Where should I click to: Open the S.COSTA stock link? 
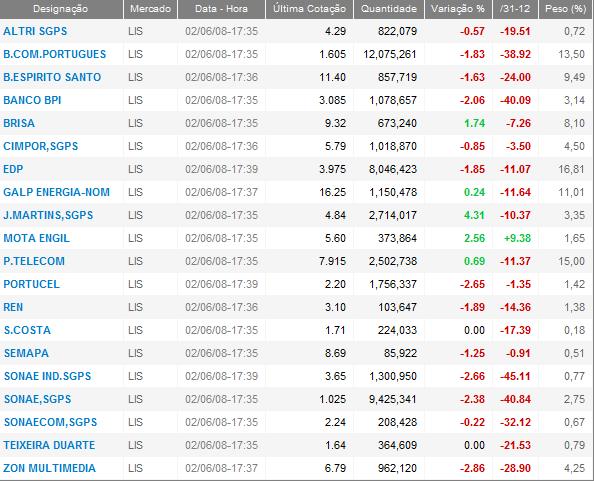tap(27, 330)
